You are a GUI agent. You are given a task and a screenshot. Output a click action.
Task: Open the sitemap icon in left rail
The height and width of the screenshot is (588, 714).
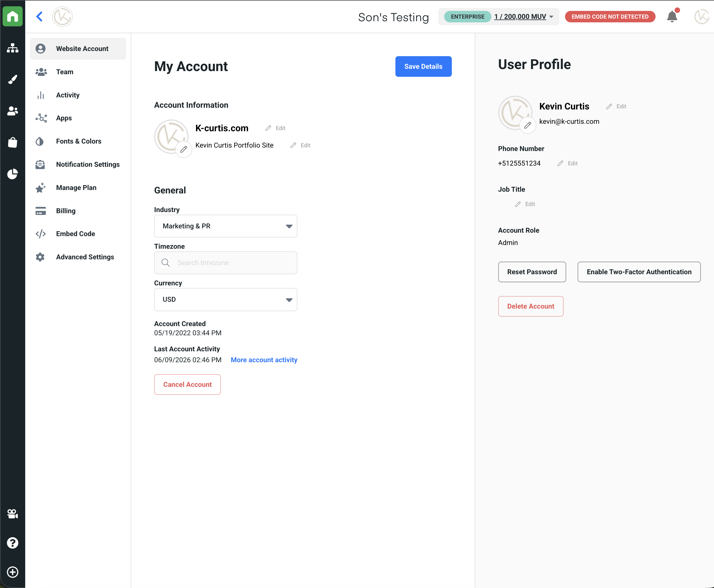coord(13,48)
